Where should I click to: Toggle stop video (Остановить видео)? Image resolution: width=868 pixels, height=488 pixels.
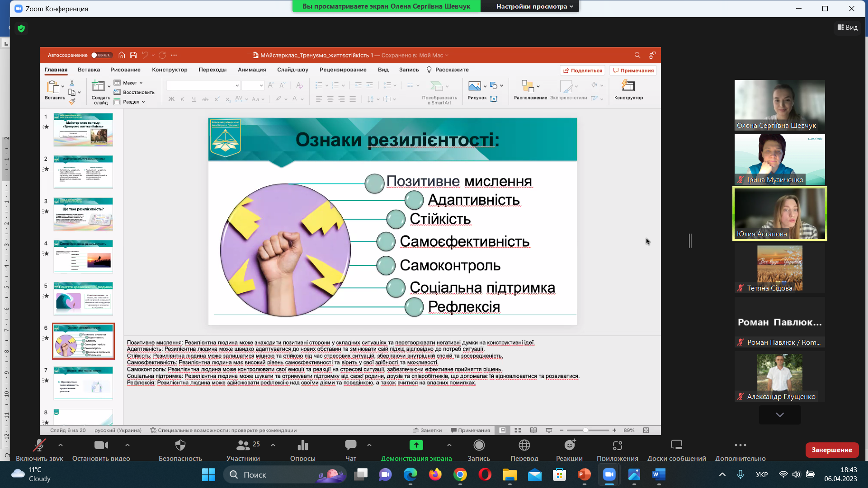tap(101, 446)
